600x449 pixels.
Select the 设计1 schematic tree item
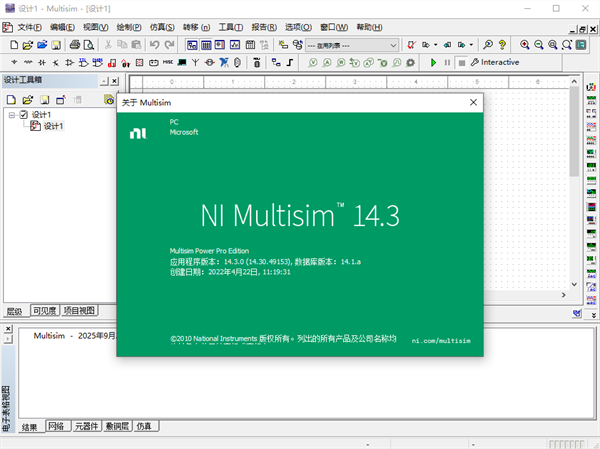click(x=52, y=126)
